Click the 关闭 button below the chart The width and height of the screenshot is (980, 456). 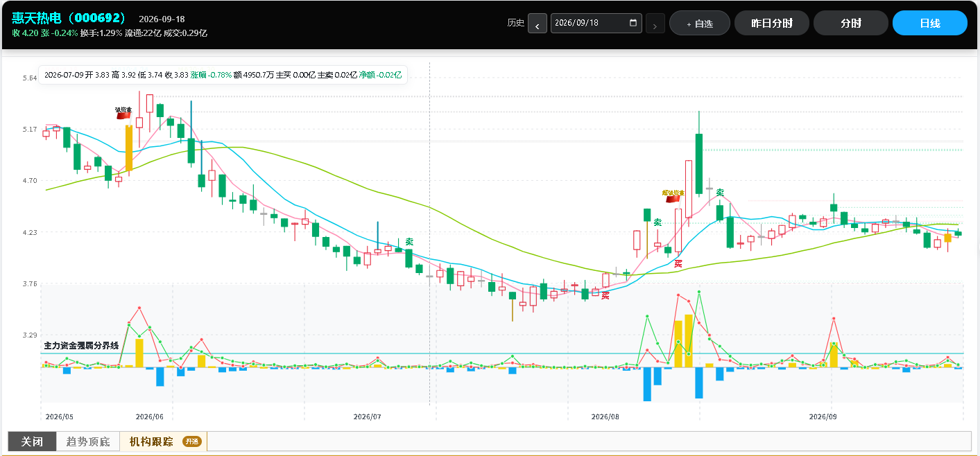(x=32, y=441)
